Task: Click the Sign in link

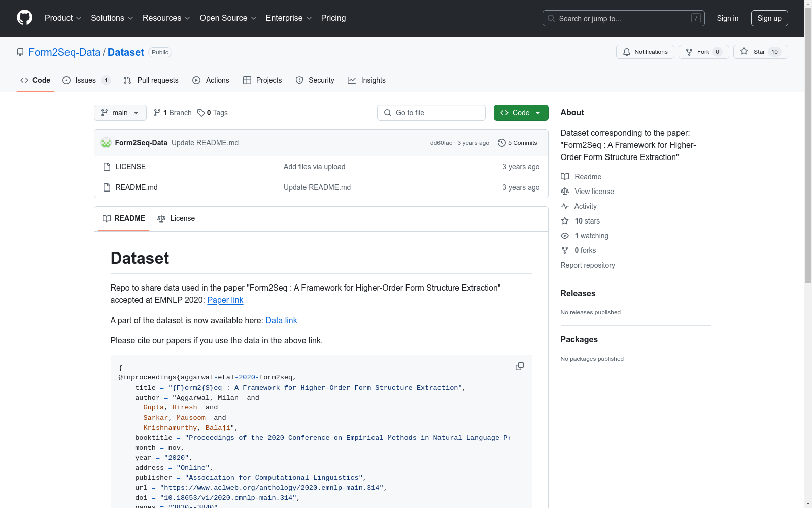Action: click(x=727, y=18)
